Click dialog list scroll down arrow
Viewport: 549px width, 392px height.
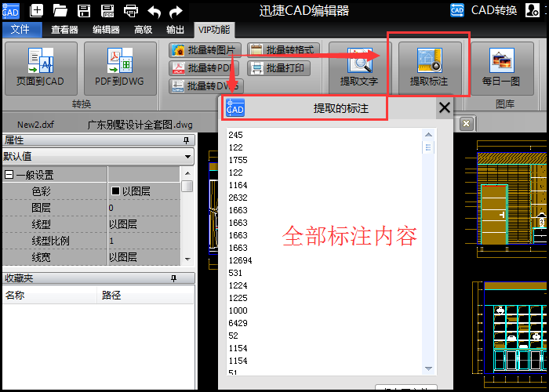point(428,368)
